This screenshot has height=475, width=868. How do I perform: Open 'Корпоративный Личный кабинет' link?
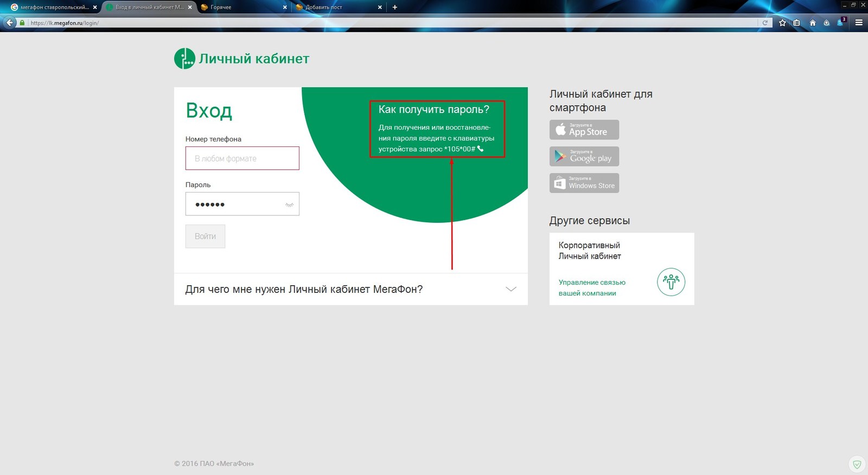pos(590,251)
